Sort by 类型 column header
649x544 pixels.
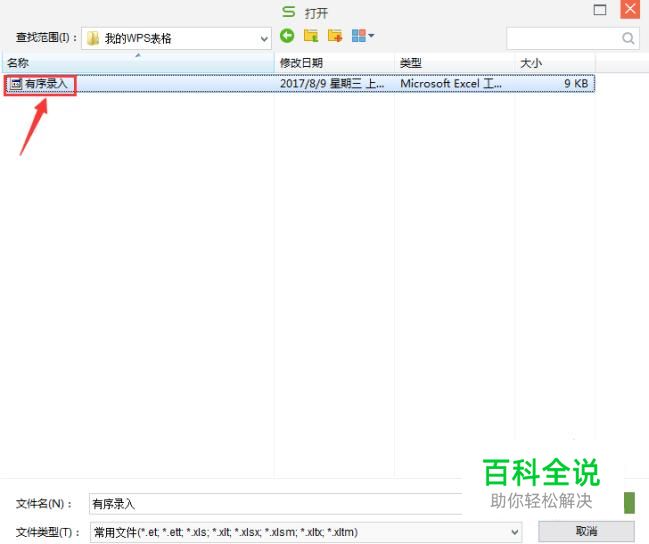click(x=454, y=63)
